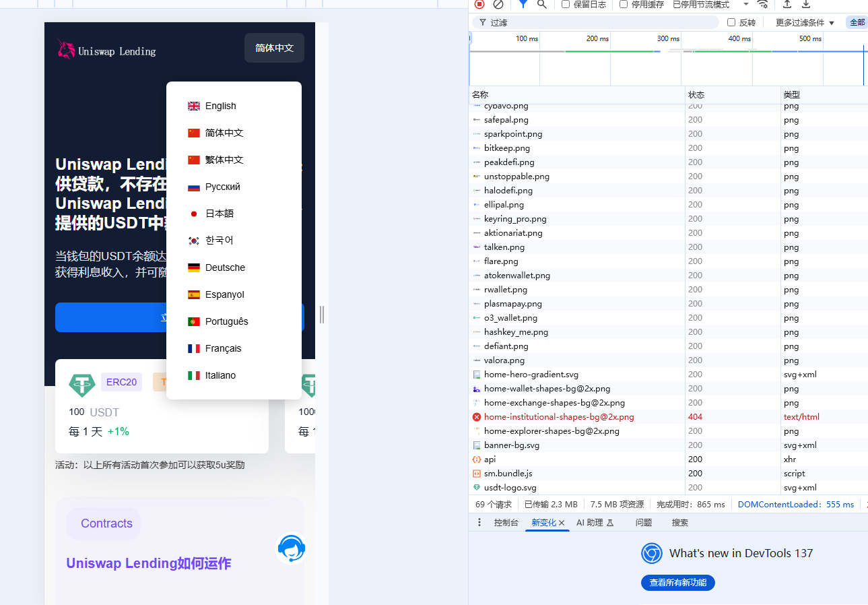Click the German flag icon
This screenshot has height=605, width=868.
click(194, 267)
